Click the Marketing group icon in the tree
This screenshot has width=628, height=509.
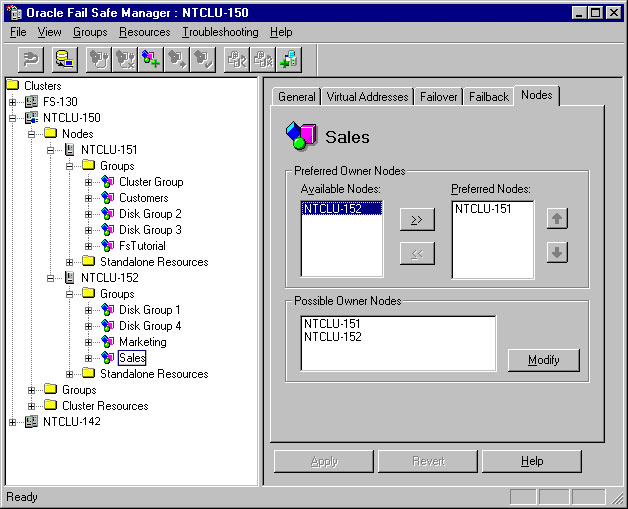click(x=107, y=342)
